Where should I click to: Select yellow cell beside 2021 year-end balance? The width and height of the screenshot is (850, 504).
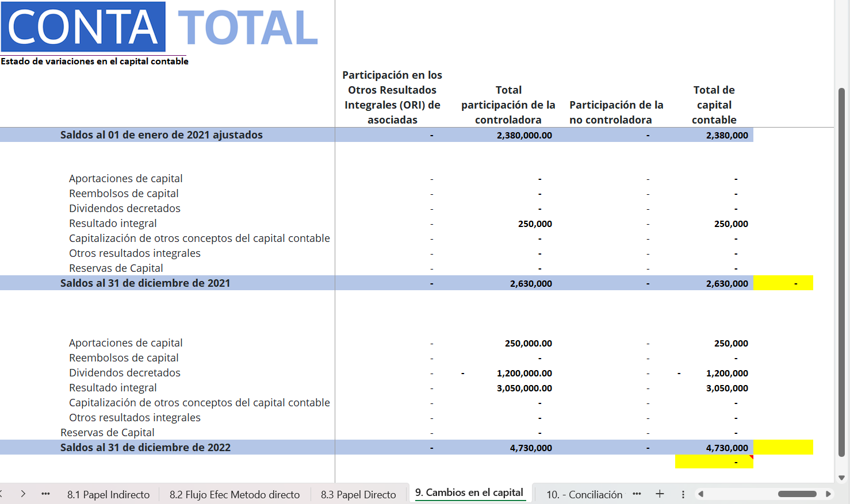783,283
